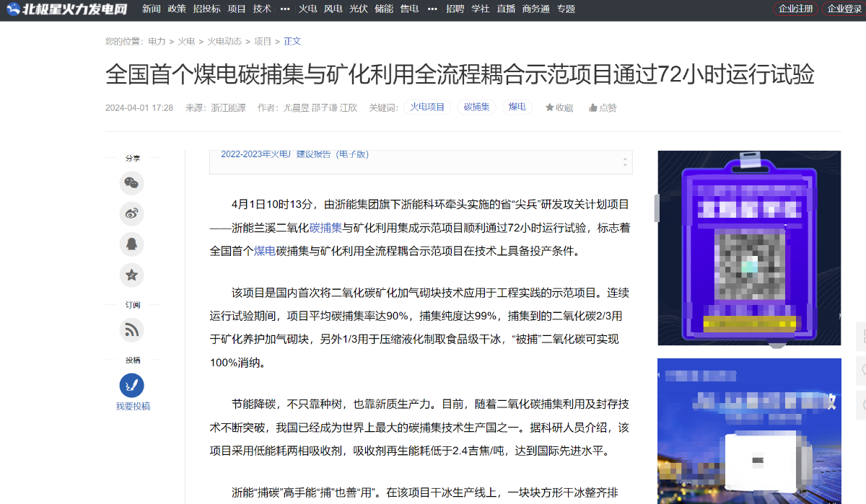Image resolution: width=866 pixels, height=504 pixels.
Task: Click the 企业注册 button
Action: click(x=795, y=9)
